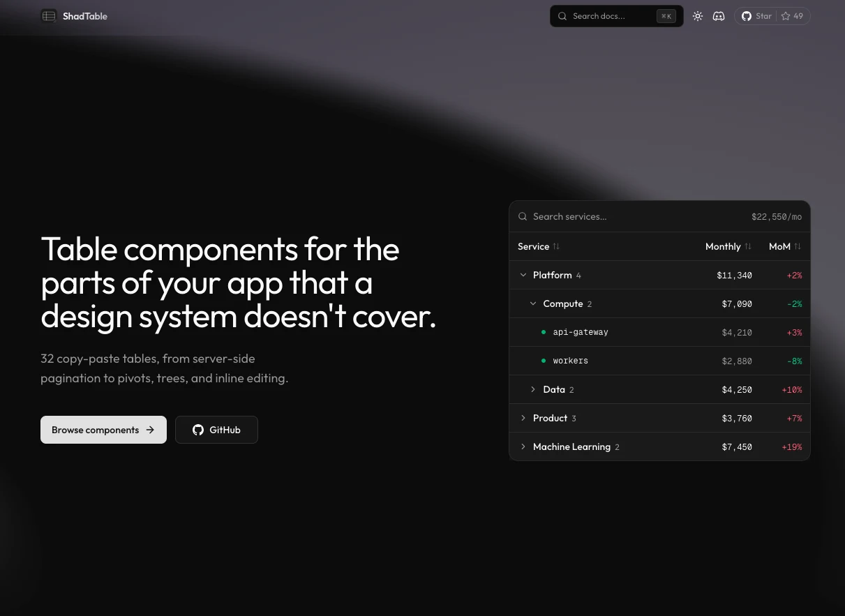Click the ⌘K shortcut badge
The height and width of the screenshot is (616, 845).
pyautogui.click(x=666, y=16)
